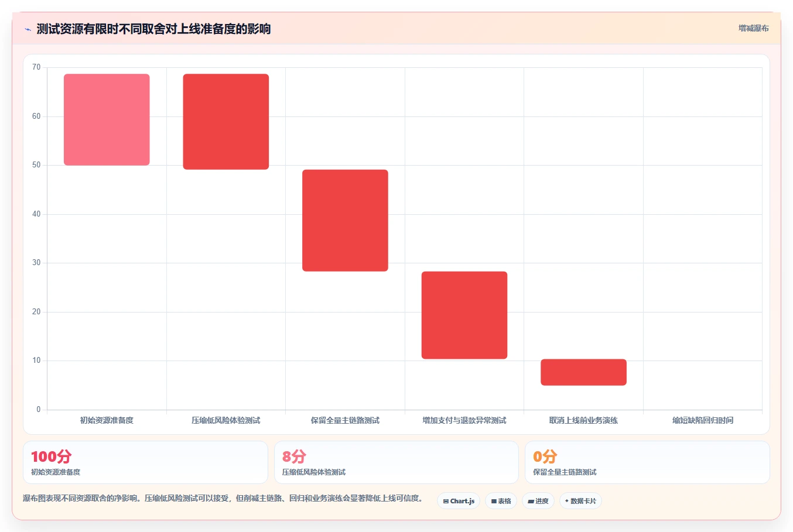Click the 100分 value text

[x=52, y=457]
